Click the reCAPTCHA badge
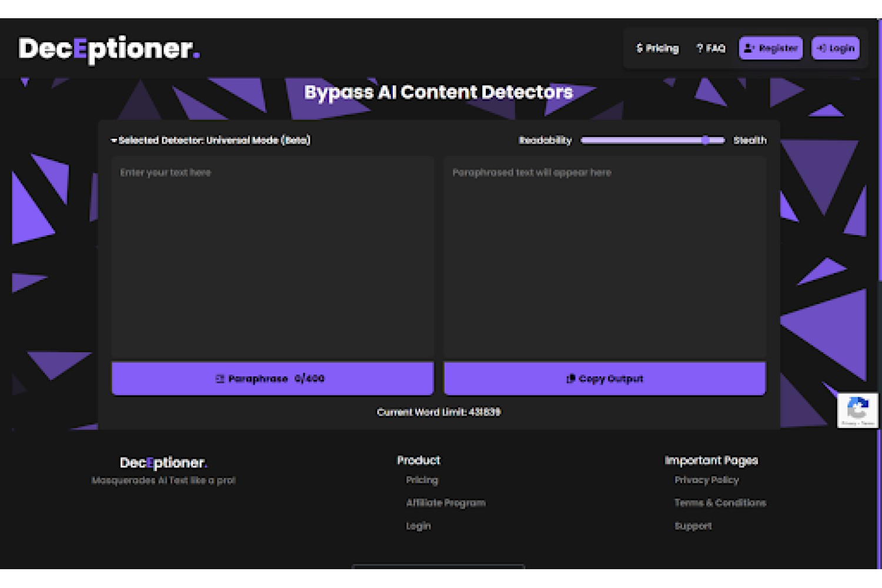 click(x=858, y=410)
